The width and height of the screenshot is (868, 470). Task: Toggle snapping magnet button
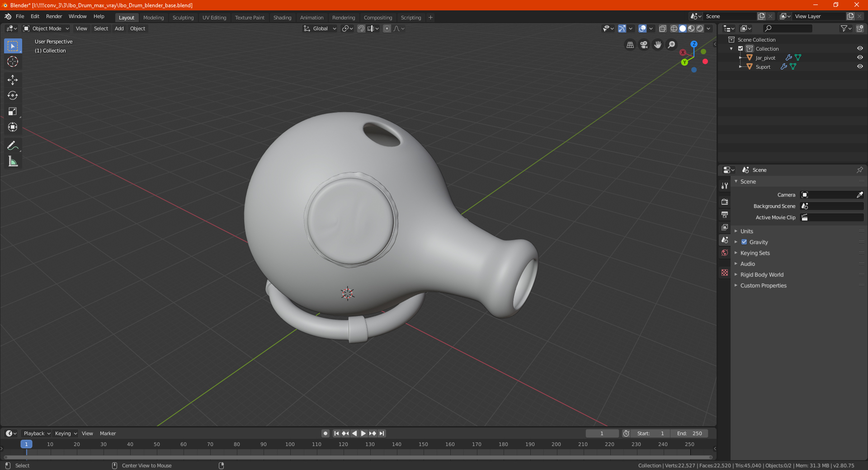(x=361, y=28)
